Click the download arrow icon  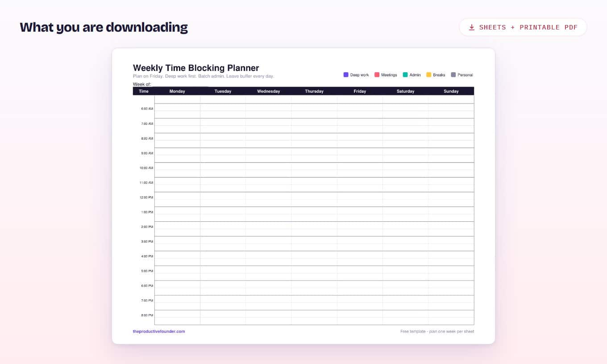472,27
